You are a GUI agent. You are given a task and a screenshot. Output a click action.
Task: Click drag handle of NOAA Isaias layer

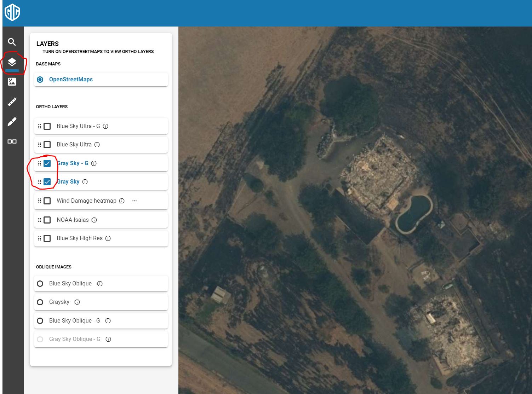pos(39,220)
